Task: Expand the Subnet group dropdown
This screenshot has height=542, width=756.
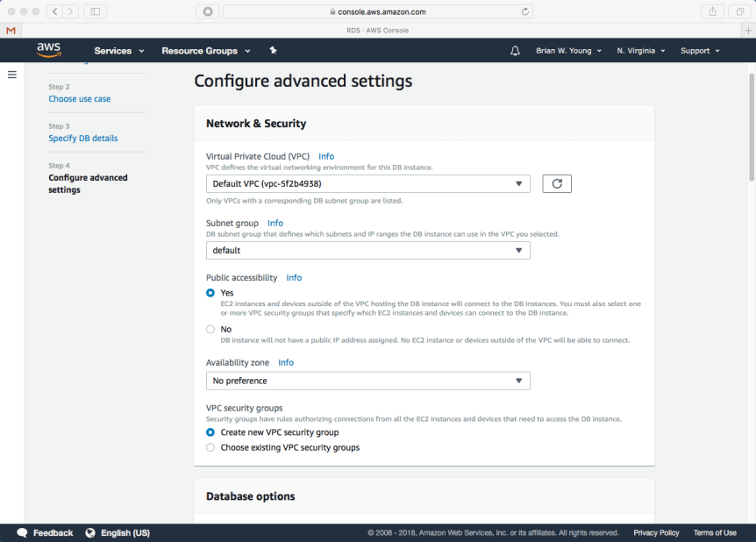Action: 367,251
